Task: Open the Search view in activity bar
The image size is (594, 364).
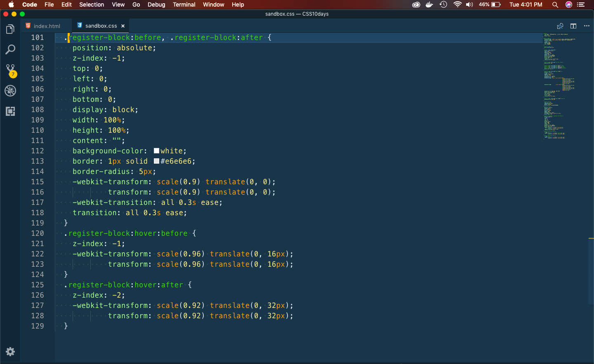Action: tap(10, 50)
